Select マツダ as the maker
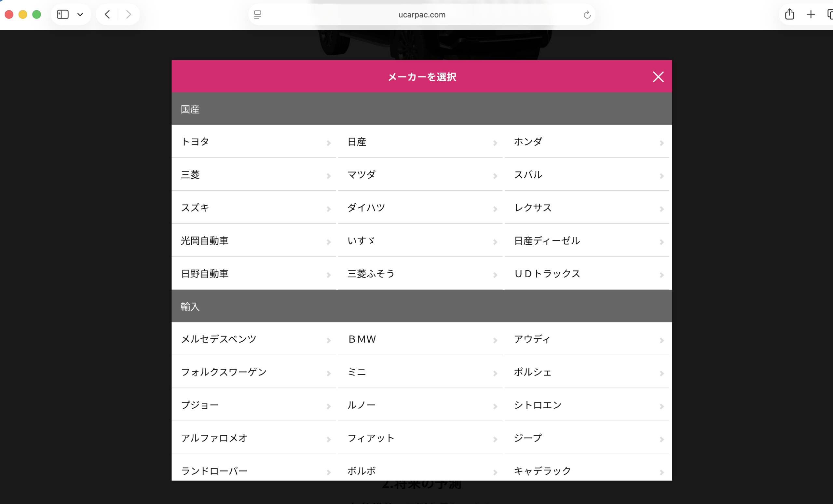Image resolution: width=833 pixels, height=504 pixels. 420,175
